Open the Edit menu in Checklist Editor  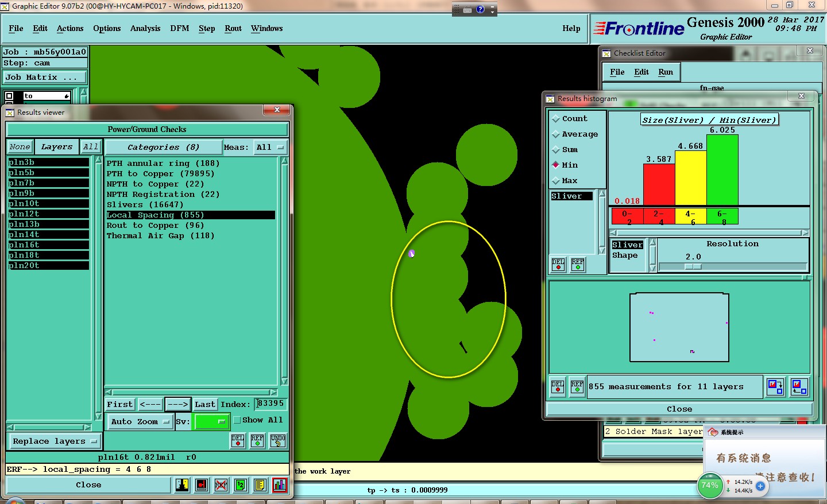tap(641, 72)
